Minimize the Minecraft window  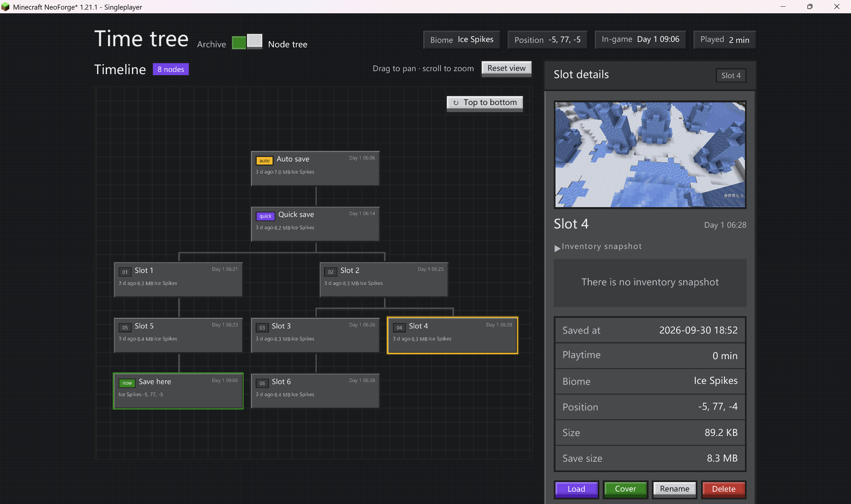(783, 7)
